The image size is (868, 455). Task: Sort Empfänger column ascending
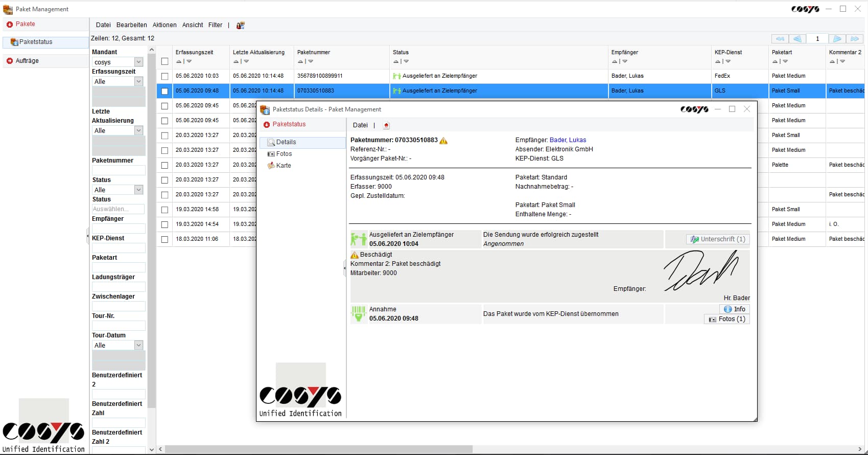point(615,61)
